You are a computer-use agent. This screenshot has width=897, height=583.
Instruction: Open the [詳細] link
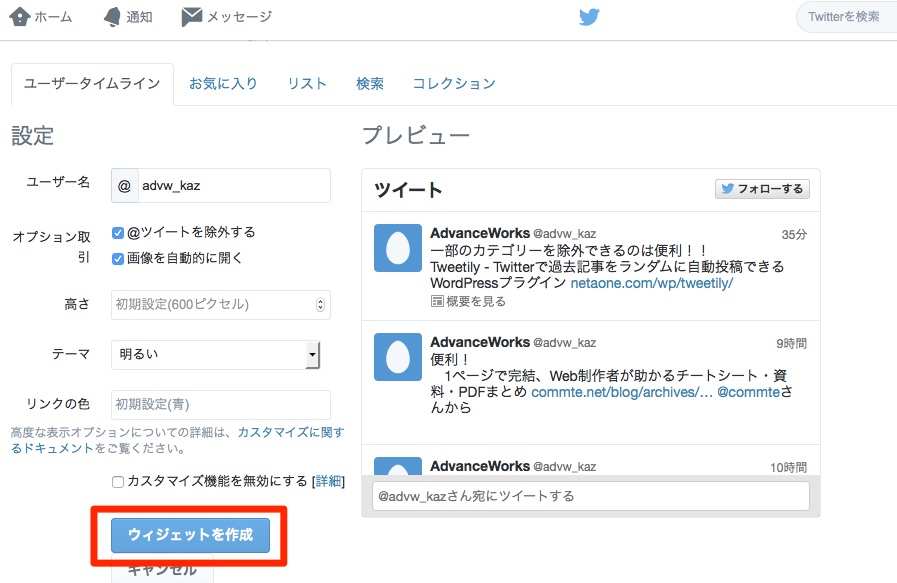[328, 481]
